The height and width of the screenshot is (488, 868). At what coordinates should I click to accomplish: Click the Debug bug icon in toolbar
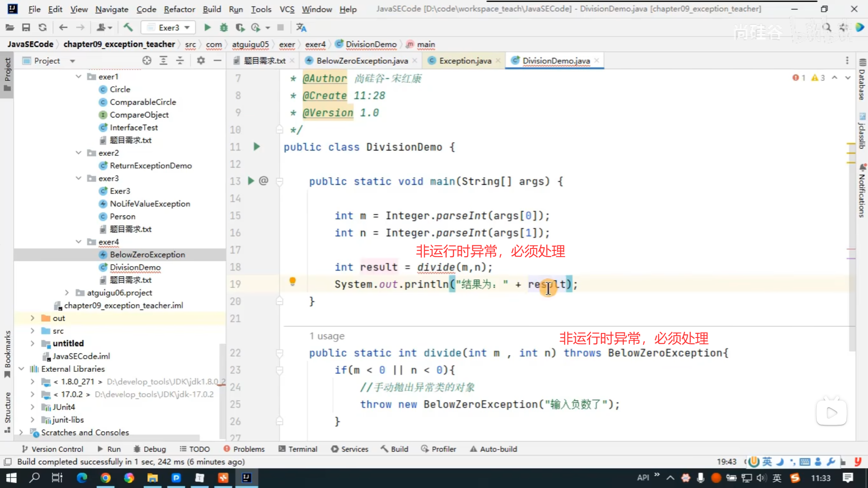[224, 28]
